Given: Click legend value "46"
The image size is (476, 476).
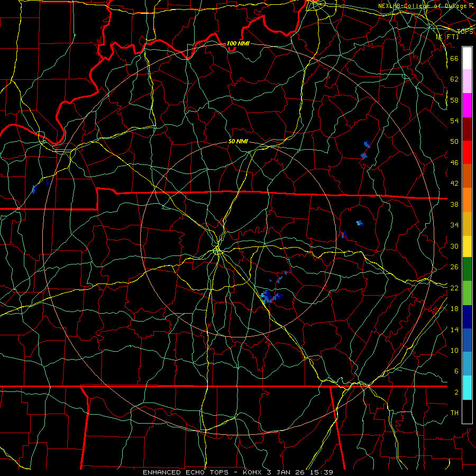Looking at the screenshot, I should click(x=454, y=163).
